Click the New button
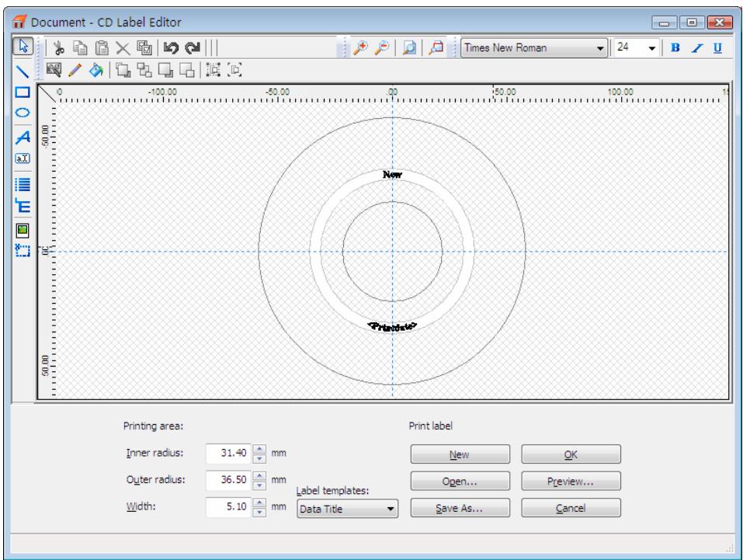The height and width of the screenshot is (560, 743). pyautogui.click(x=460, y=454)
